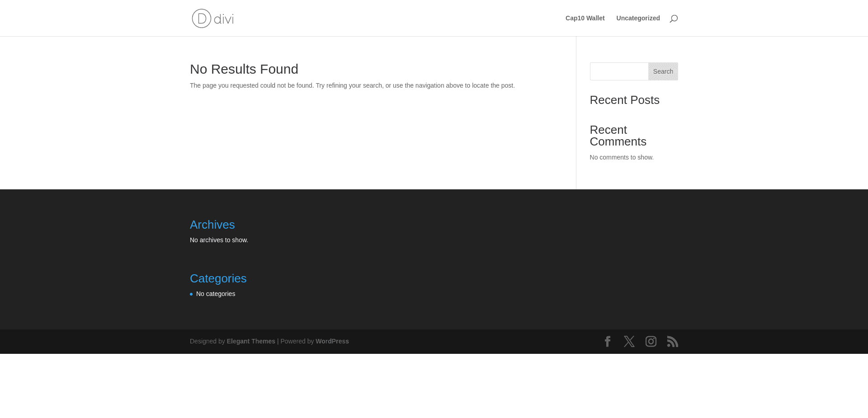The width and height of the screenshot is (868, 418).
Task: Click the X (Twitter) icon in footer
Action: click(x=629, y=342)
